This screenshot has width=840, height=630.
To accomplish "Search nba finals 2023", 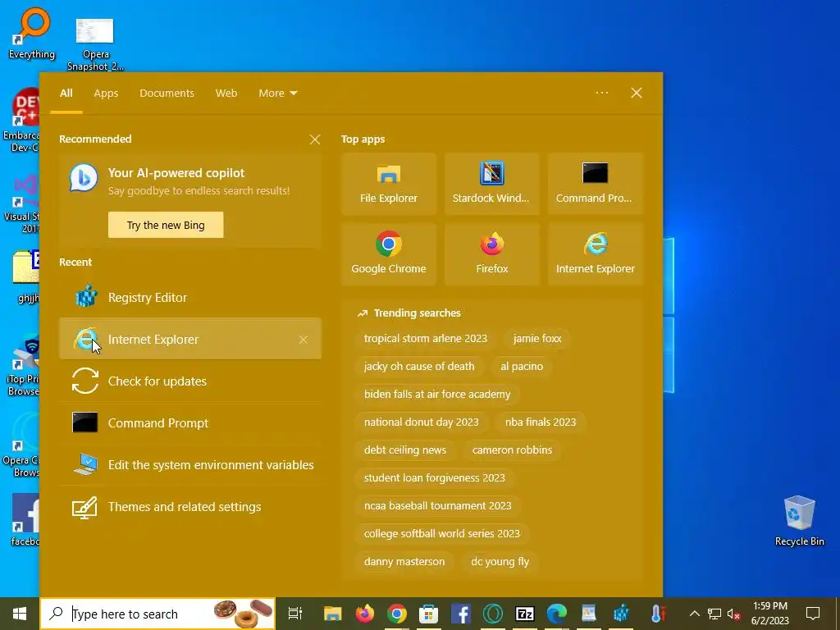I will click(x=541, y=422).
